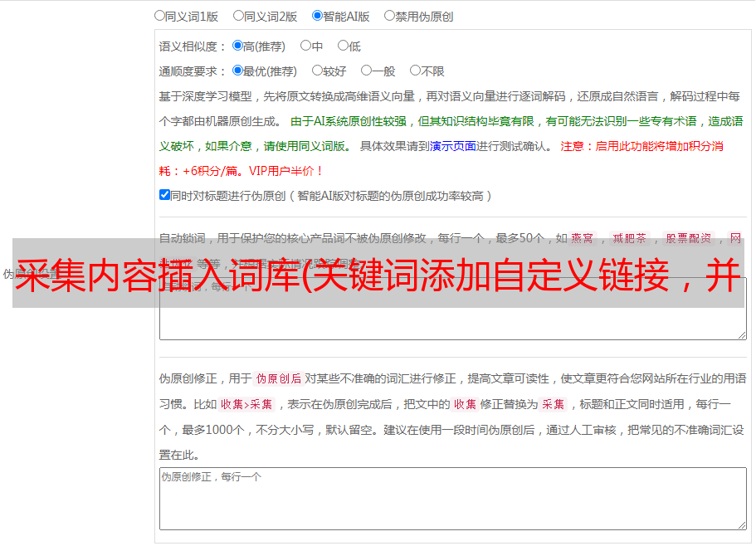Click inside the 伪原创修正 textarea

click(453, 499)
